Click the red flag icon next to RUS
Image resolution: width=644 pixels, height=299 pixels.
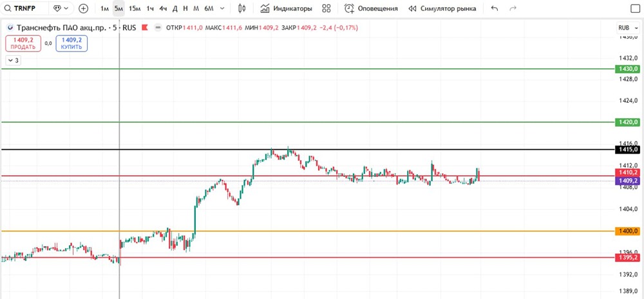tap(144, 28)
